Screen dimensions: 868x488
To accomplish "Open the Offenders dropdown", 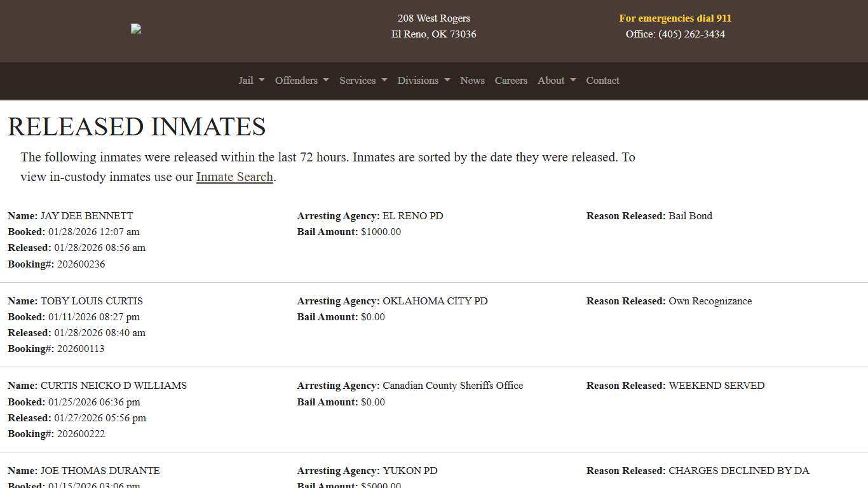I will [x=301, y=81].
